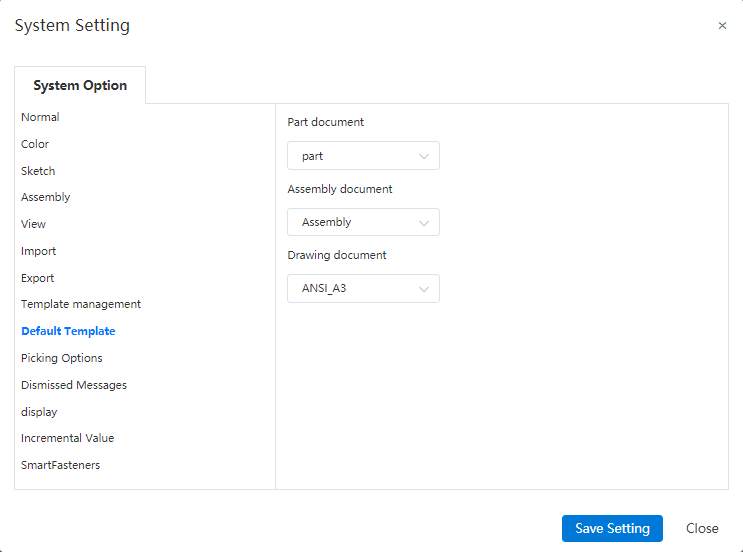Select the System Option tab
The width and height of the screenshot is (743, 552).
[80, 85]
